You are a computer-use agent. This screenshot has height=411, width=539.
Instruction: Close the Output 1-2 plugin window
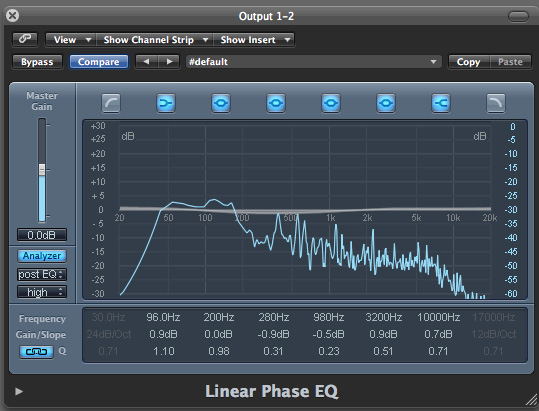(13, 16)
